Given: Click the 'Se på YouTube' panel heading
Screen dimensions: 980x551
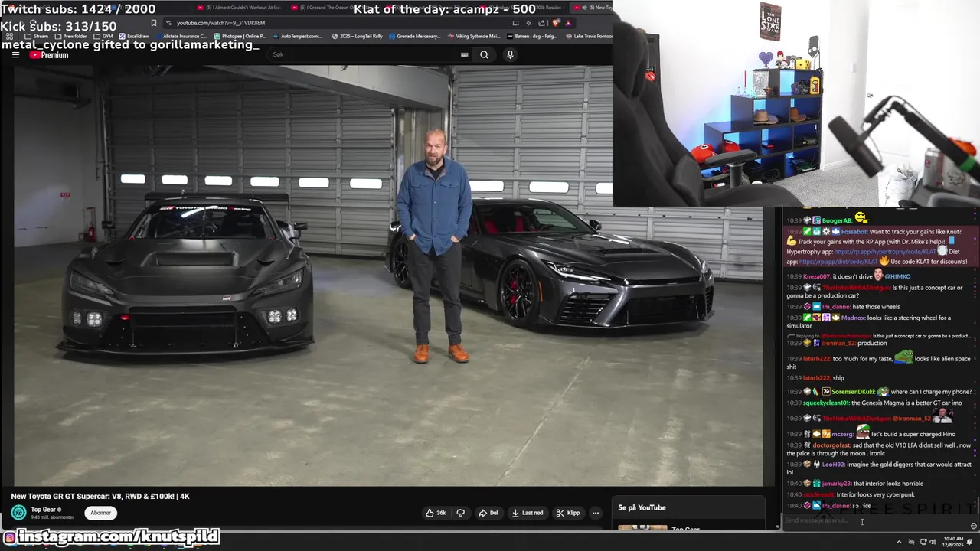Looking at the screenshot, I should [642, 507].
